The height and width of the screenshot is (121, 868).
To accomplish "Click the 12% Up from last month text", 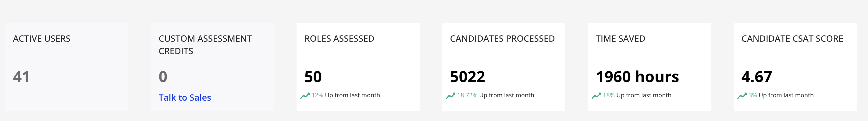I will tap(346, 95).
